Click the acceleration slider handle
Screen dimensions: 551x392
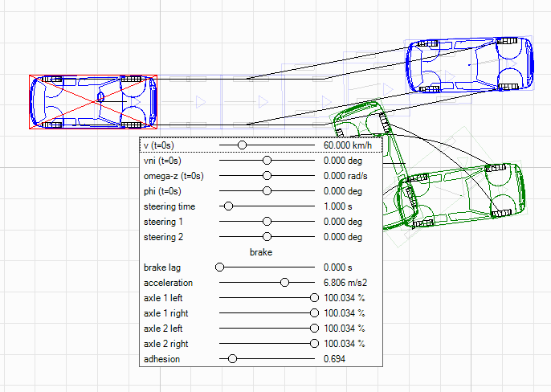[x=284, y=283]
